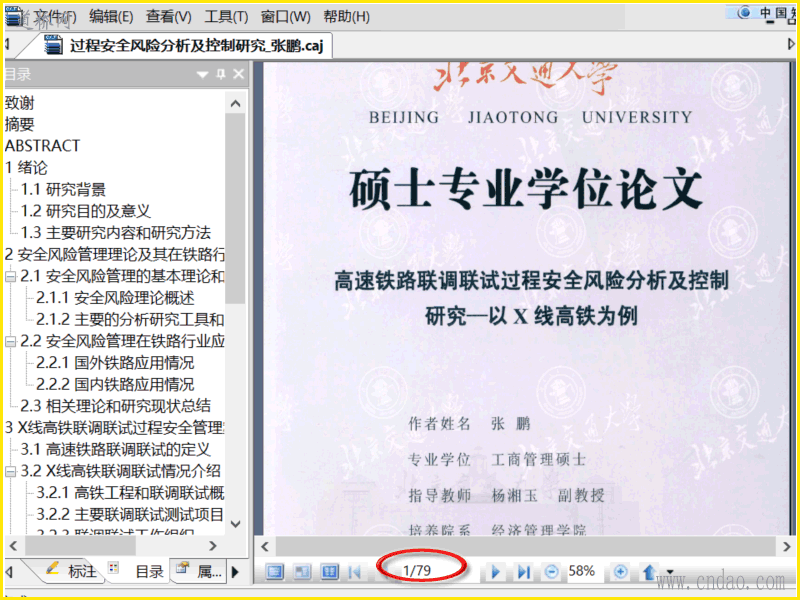Open the 目录 panel dropdown arrow
The width and height of the screenshot is (800, 600).
click(x=203, y=75)
